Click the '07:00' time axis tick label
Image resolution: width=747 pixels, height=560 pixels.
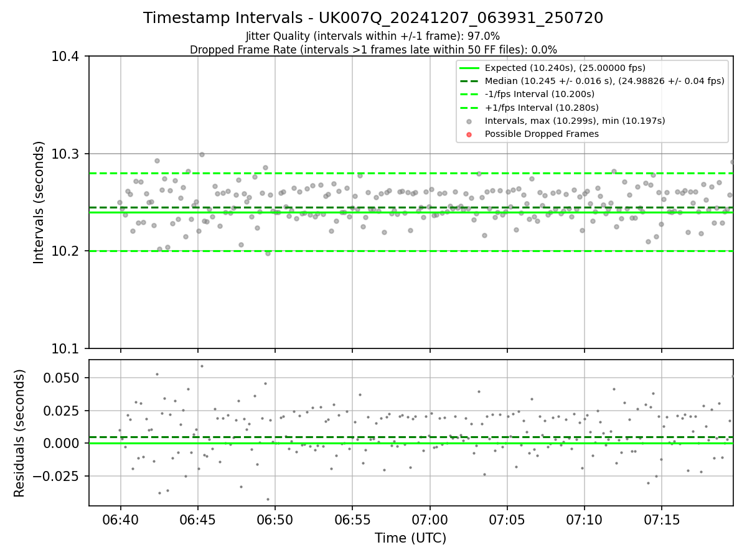coord(430,519)
